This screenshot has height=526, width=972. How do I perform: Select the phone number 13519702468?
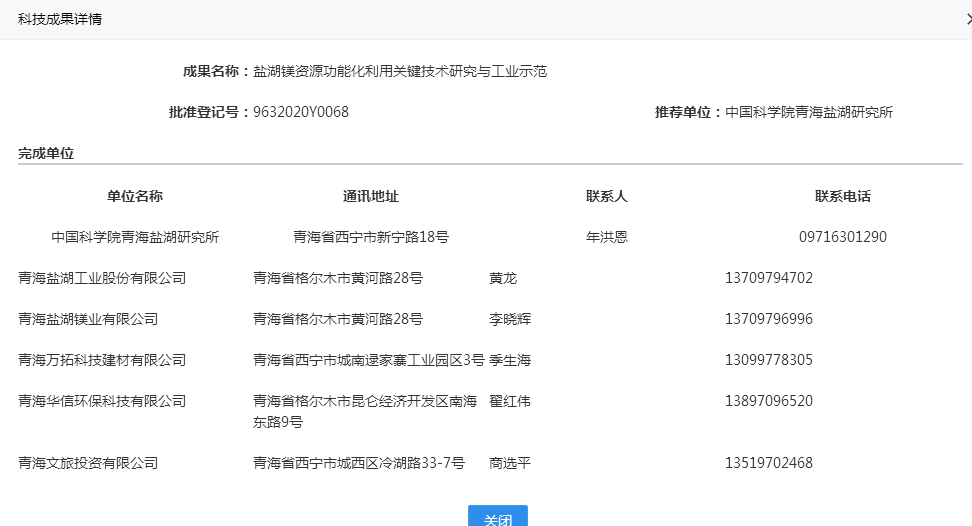769,463
